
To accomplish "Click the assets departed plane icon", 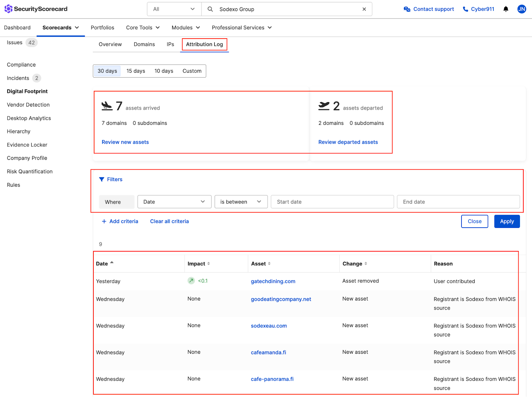I will [324, 106].
